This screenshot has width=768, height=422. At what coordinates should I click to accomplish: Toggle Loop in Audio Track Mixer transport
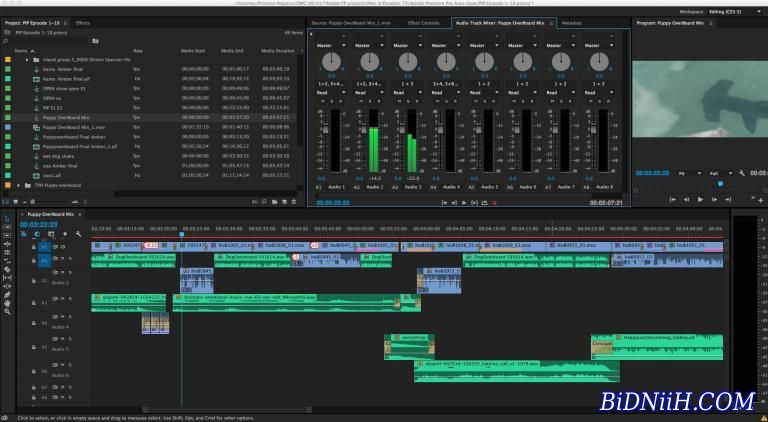click(484, 203)
